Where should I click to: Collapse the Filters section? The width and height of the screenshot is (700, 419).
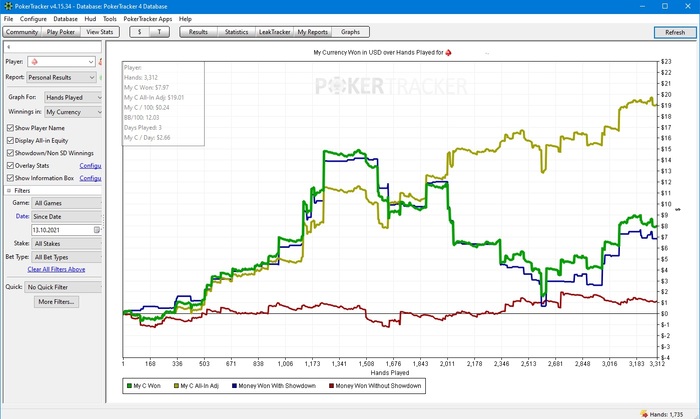point(8,191)
